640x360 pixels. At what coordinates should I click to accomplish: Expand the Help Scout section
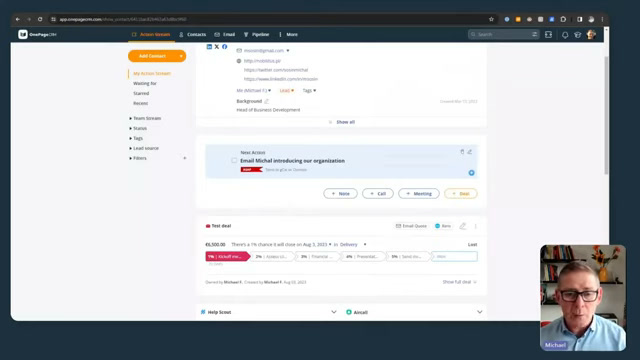(x=333, y=312)
